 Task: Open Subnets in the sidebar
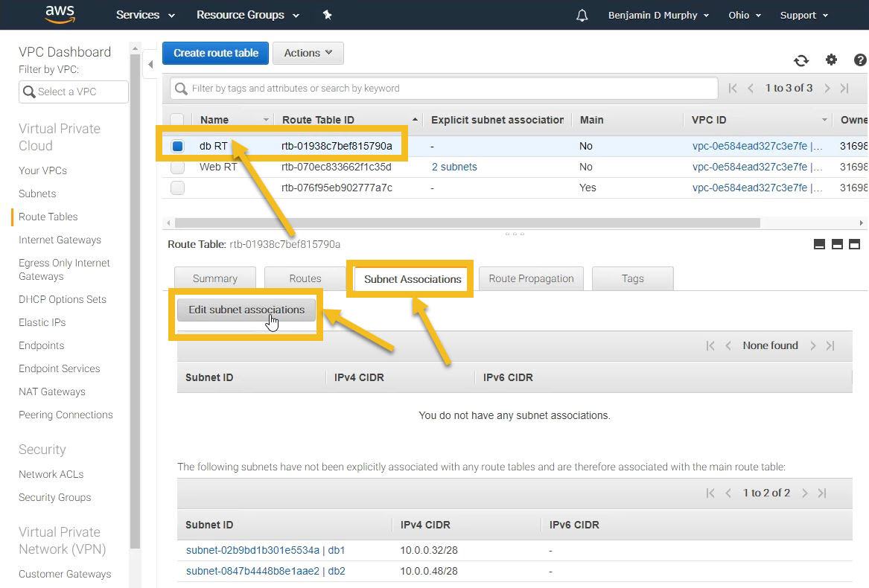point(37,194)
